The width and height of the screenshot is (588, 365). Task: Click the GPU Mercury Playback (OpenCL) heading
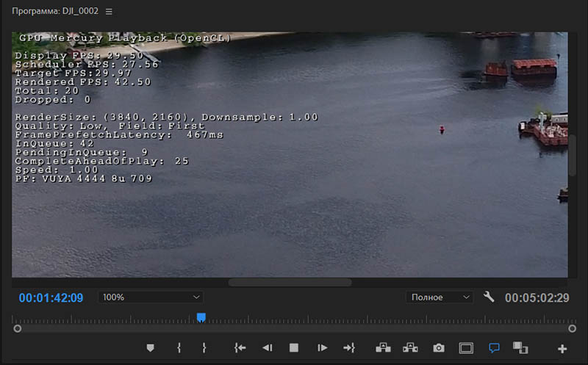125,38
